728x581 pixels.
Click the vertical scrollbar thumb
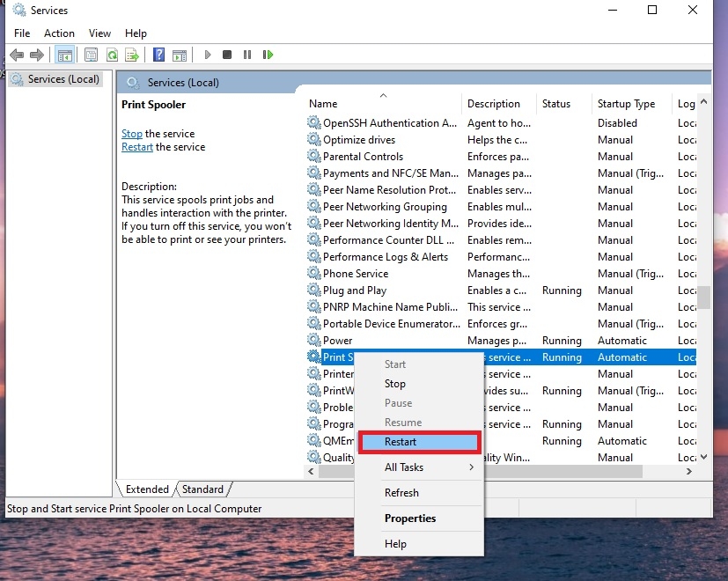click(x=704, y=298)
